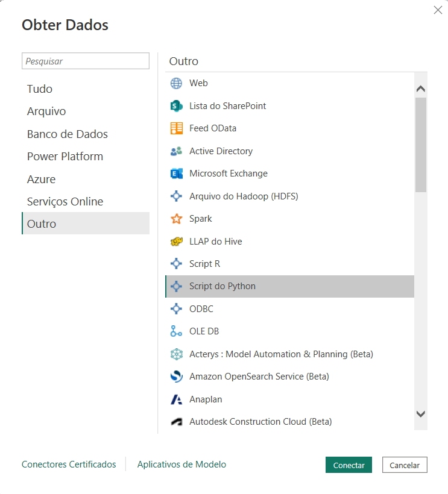Click the Autodesk Construction Cloud icon

click(176, 422)
